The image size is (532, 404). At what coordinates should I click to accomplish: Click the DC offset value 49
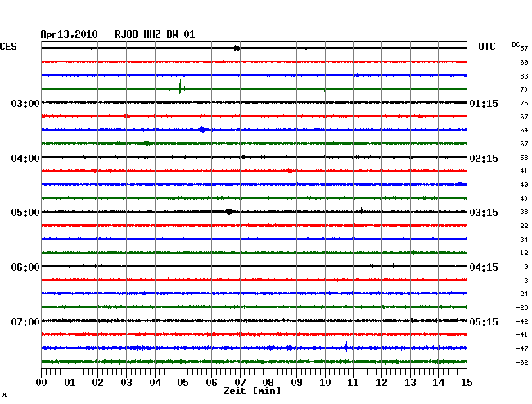(524, 185)
